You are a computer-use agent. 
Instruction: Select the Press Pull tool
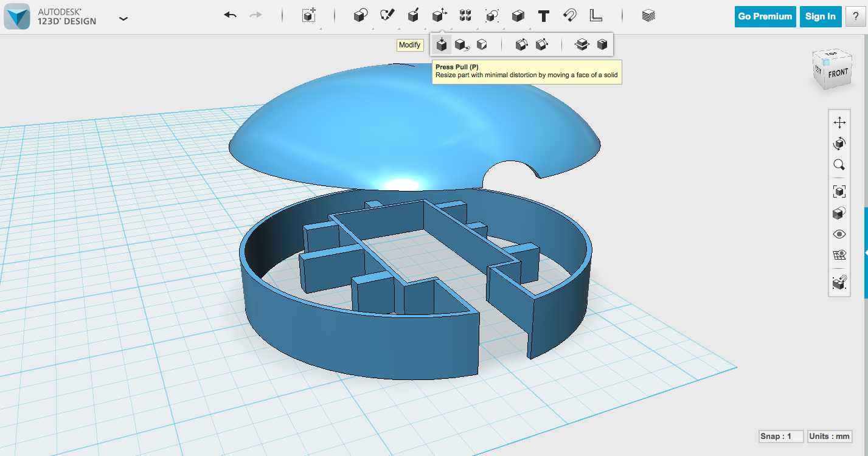[441, 44]
